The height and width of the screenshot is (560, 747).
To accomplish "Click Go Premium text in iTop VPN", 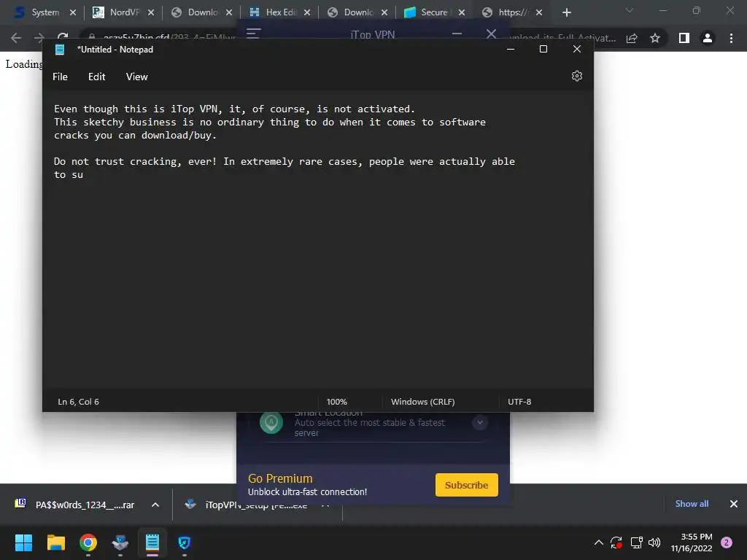I will point(280,478).
